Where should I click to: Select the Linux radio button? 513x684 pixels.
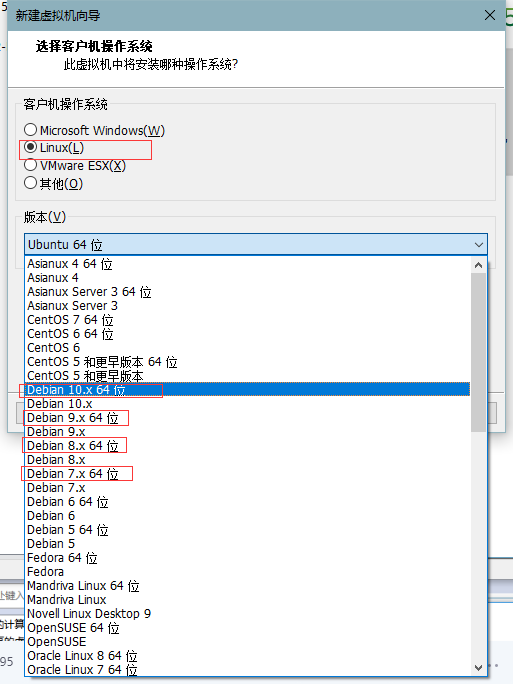tap(31, 147)
